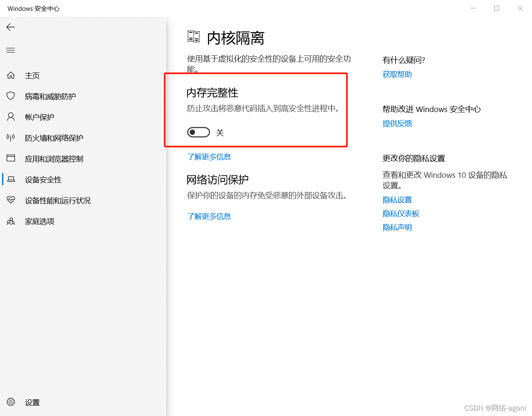Close the Windows 安全中心 window
The width and height of the screenshot is (532, 416).
click(x=520, y=8)
